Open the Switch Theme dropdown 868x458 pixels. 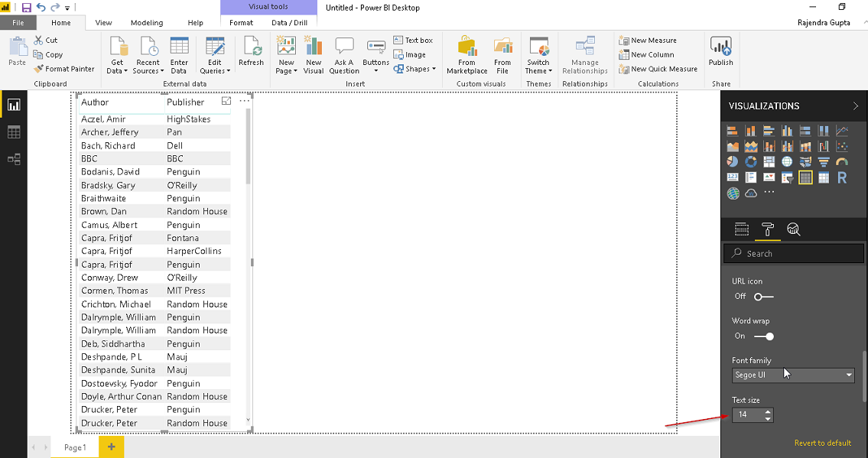pyautogui.click(x=538, y=56)
